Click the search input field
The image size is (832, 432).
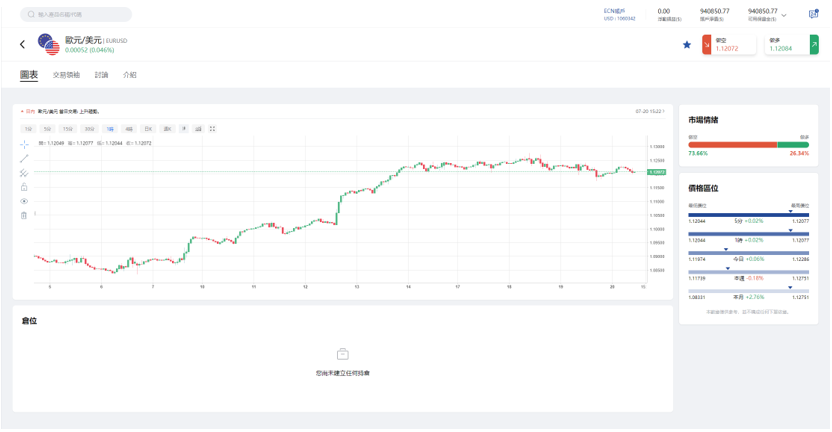tap(76, 15)
